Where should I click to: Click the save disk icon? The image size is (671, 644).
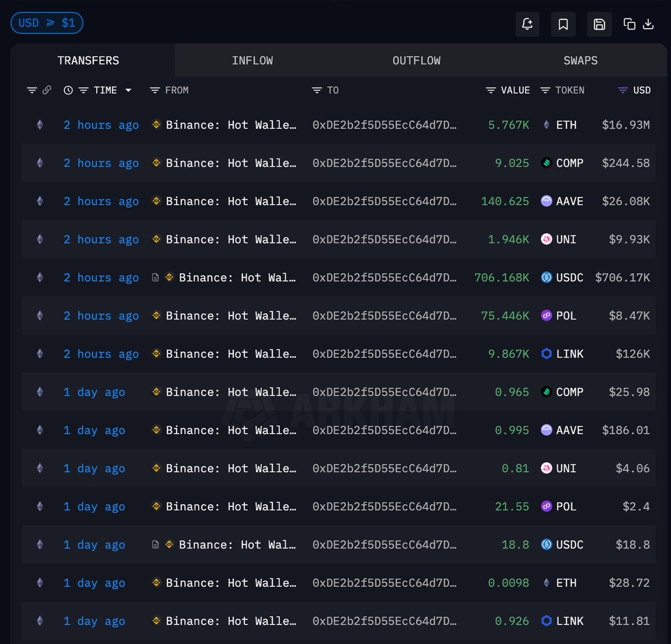599,24
